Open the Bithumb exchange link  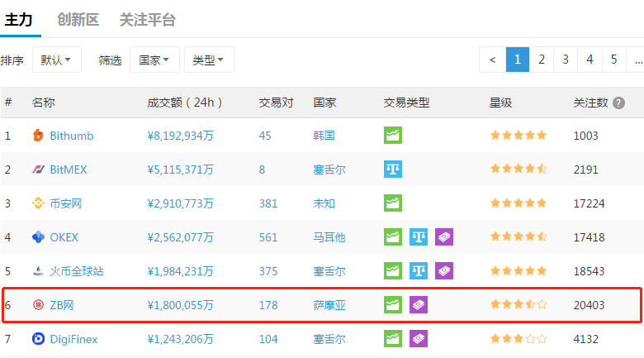[72, 136]
